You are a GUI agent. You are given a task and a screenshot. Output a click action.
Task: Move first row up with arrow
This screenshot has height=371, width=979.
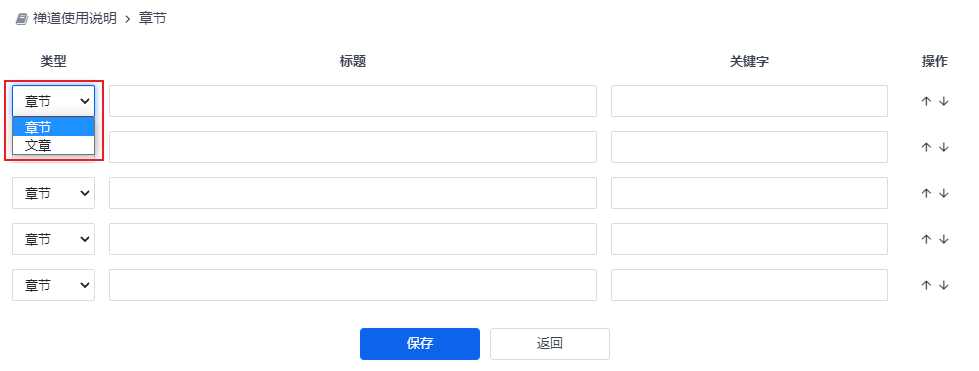point(927,101)
